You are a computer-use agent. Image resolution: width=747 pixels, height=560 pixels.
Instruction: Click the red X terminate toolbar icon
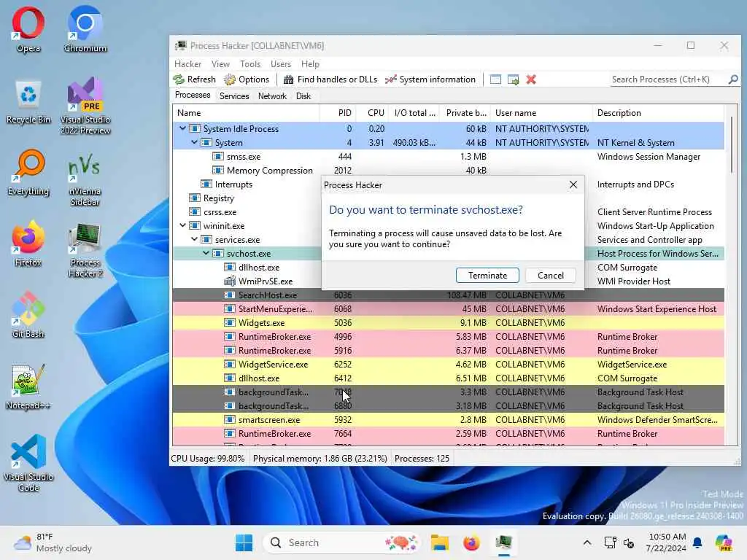coord(531,79)
